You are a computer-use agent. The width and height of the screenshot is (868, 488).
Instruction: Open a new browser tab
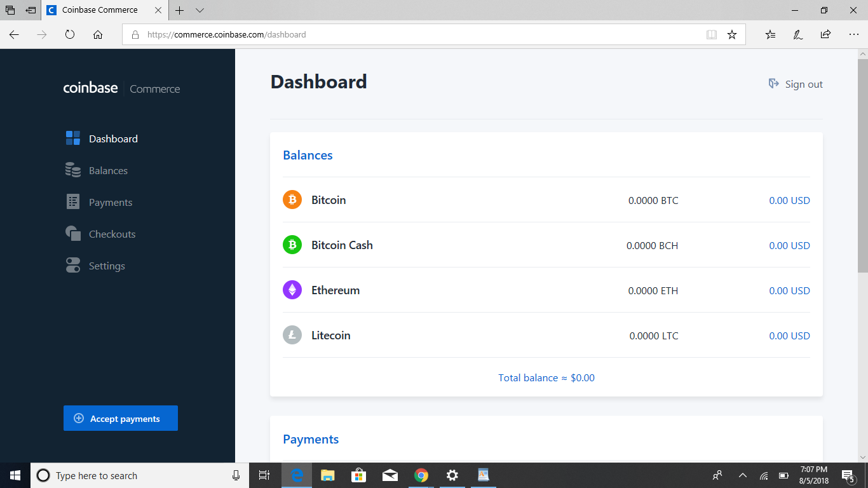coord(180,10)
